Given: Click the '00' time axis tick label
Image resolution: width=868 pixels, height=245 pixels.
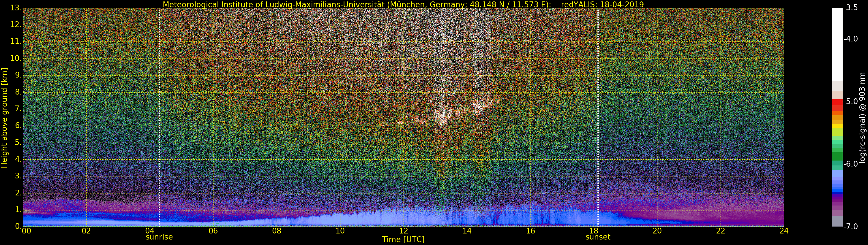Looking at the screenshot, I should coord(26,231).
